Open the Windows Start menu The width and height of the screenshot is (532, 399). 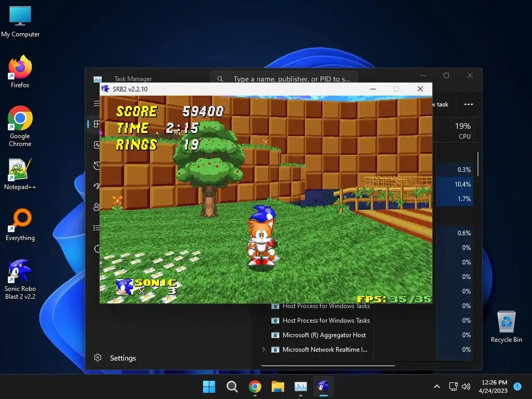click(209, 387)
